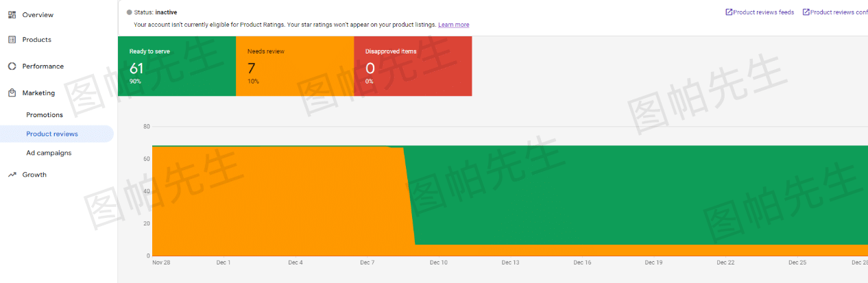Collapse the Marketing menu group
868x283 pixels.
(38, 93)
